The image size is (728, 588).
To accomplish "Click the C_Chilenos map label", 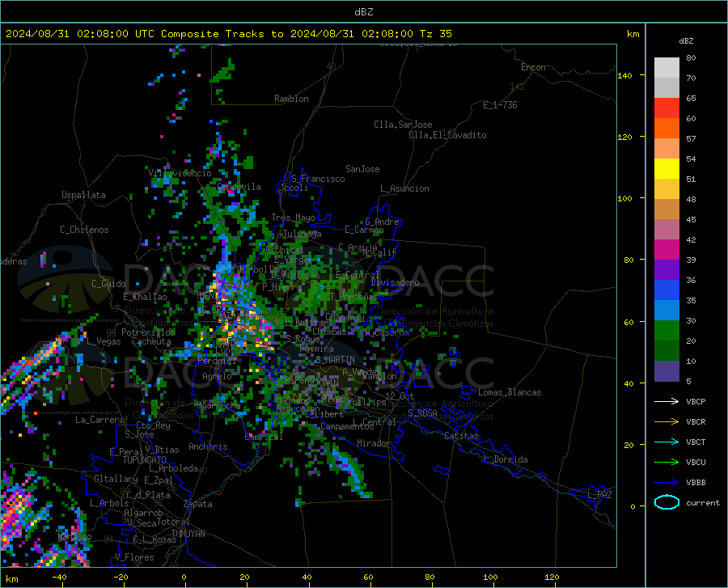I will pos(84,230).
